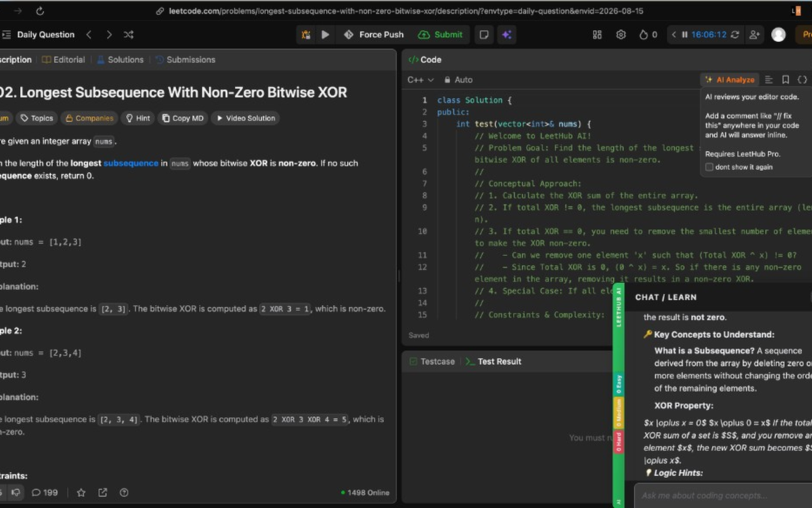Click the streak flame counter
Image resolution: width=812 pixels, height=508 pixels.
coord(648,35)
